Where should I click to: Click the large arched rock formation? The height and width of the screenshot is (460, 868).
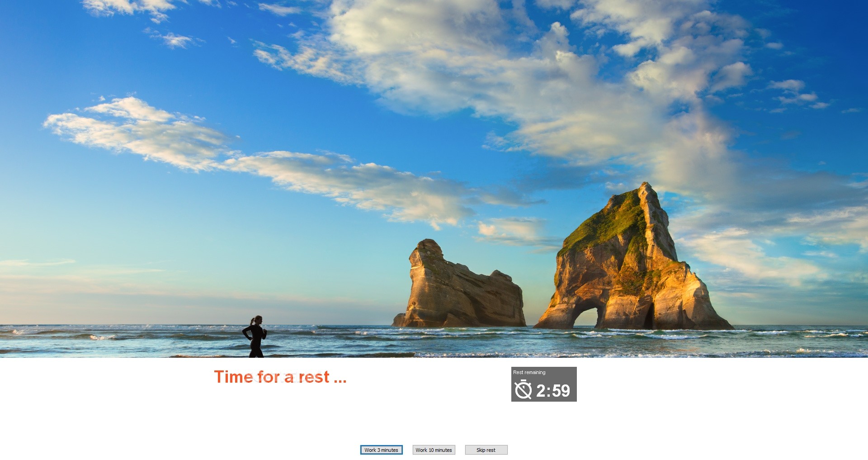coord(633,262)
